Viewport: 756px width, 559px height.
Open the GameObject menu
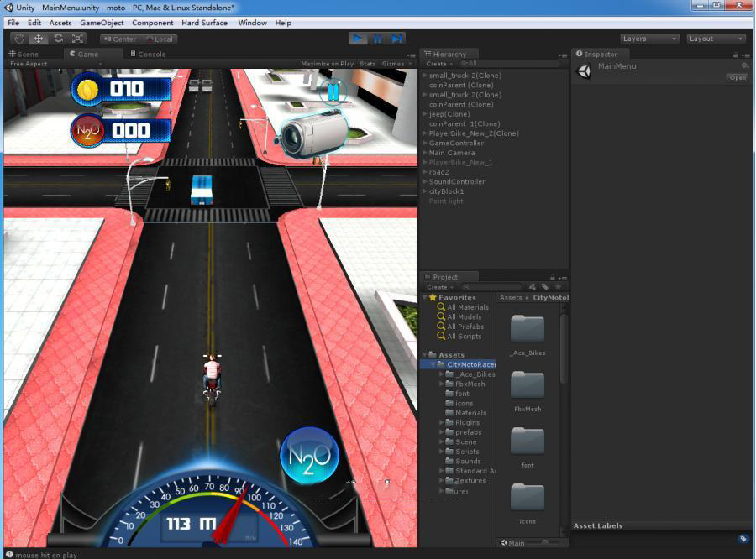tap(102, 23)
